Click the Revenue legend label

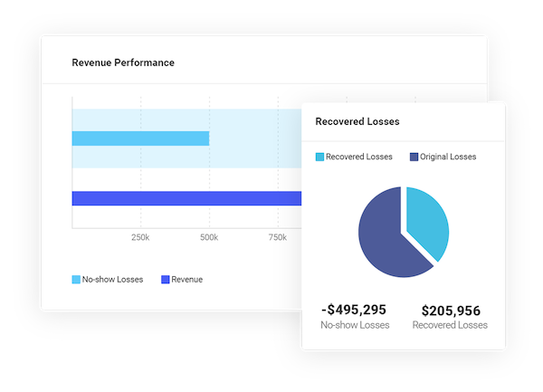click(187, 280)
